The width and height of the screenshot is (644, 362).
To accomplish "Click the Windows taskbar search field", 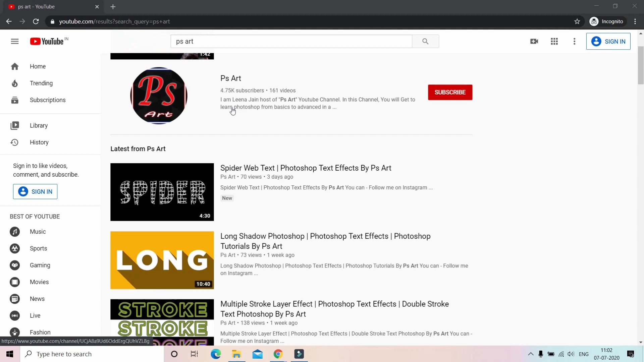I will click(x=92, y=354).
